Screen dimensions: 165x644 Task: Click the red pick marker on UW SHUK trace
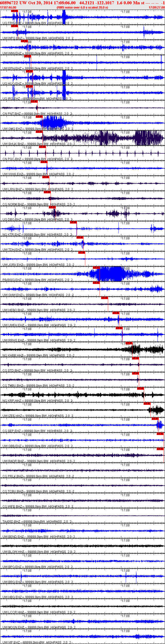point(39,132)
